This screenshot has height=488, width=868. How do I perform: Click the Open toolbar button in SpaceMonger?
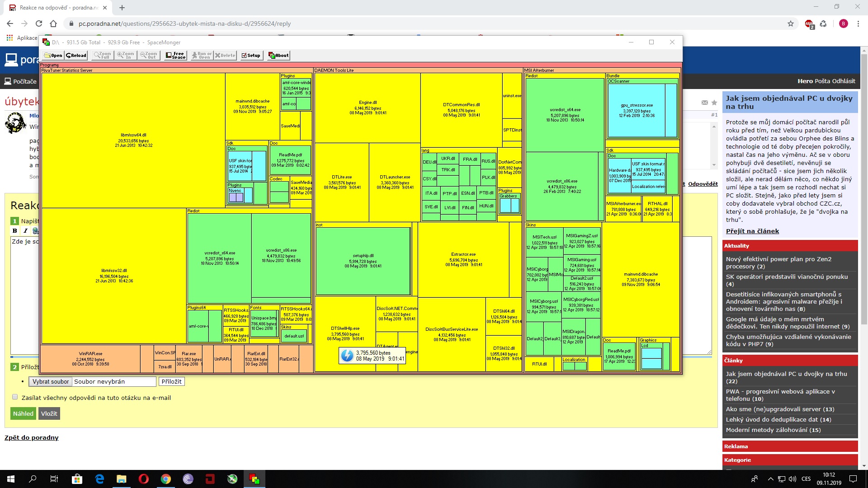pyautogui.click(x=53, y=55)
